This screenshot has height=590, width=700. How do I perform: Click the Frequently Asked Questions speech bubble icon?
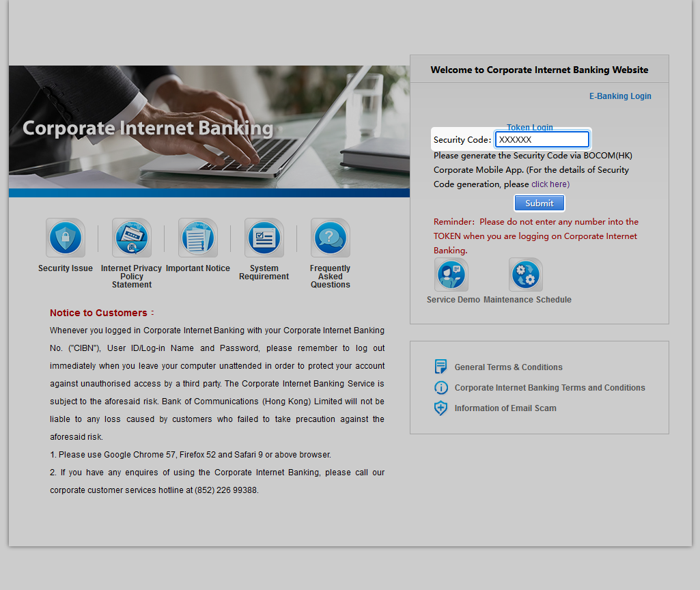(x=331, y=238)
